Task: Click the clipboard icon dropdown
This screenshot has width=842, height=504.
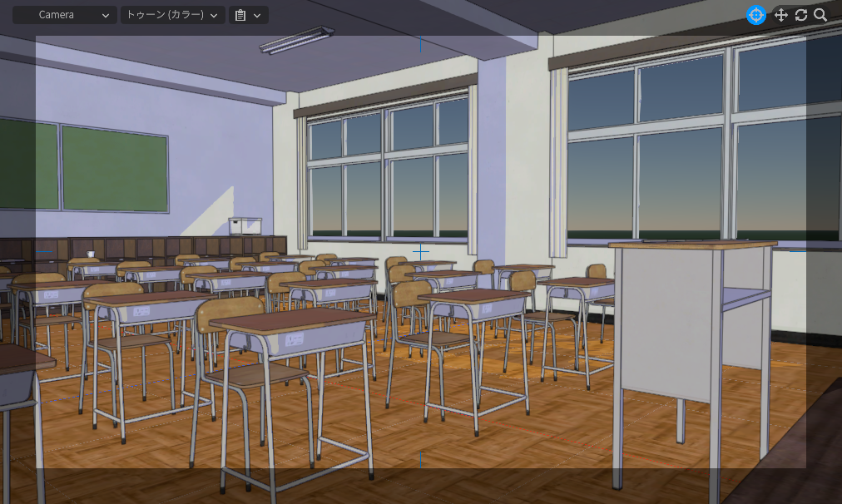Action: coord(248,15)
